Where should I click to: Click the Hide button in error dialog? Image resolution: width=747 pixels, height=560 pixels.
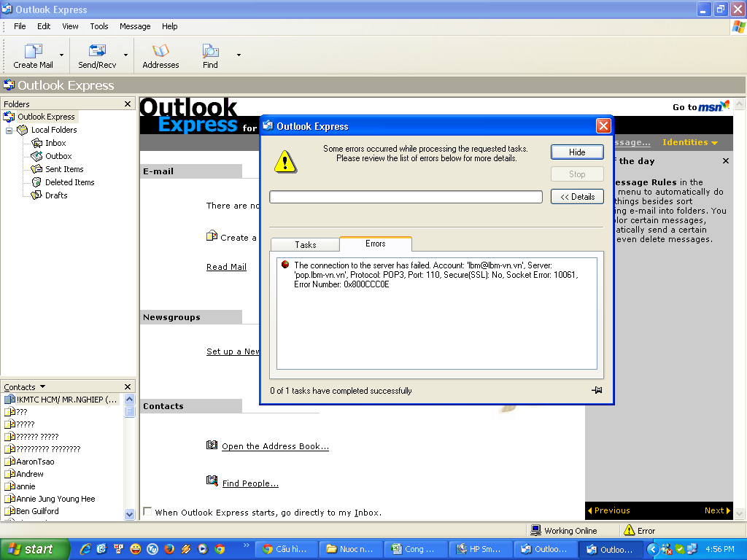click(x=577, y=152)
